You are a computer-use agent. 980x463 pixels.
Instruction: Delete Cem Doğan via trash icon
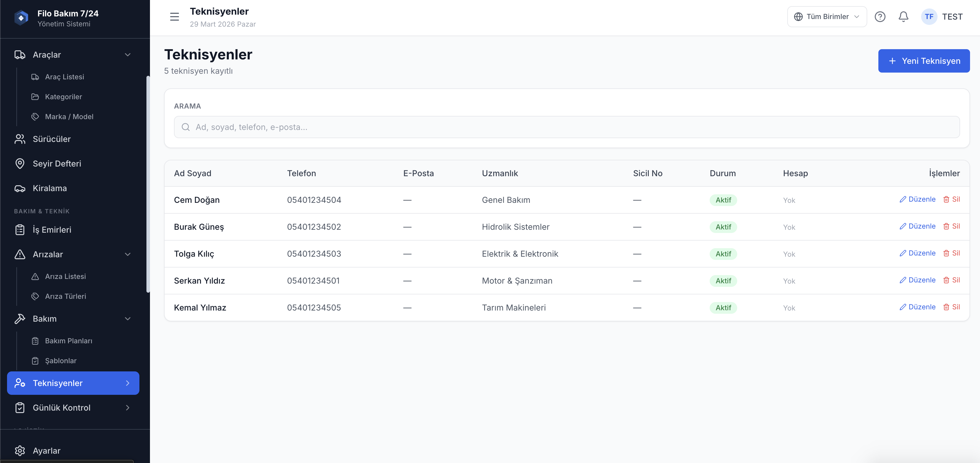click(946, 200)
